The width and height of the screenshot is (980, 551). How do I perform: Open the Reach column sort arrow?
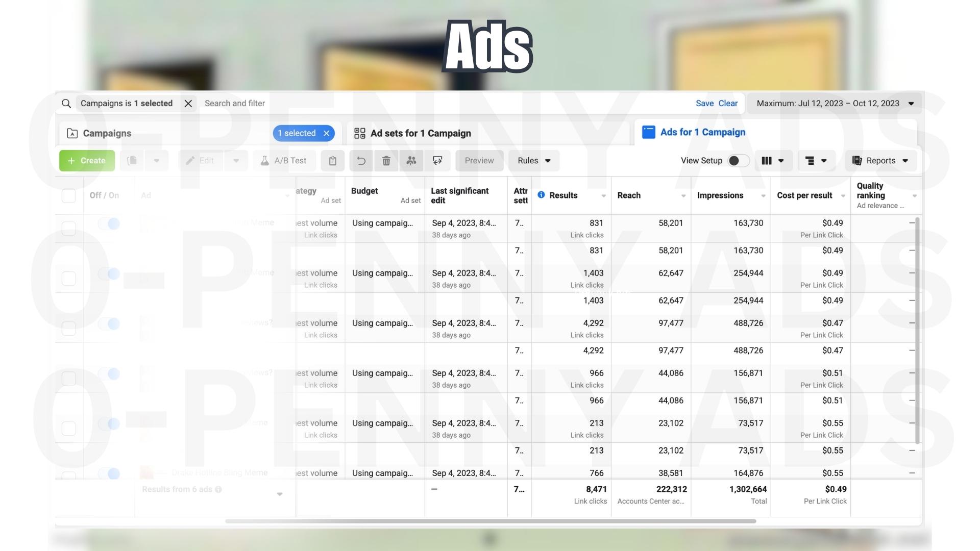click(683, 196)
